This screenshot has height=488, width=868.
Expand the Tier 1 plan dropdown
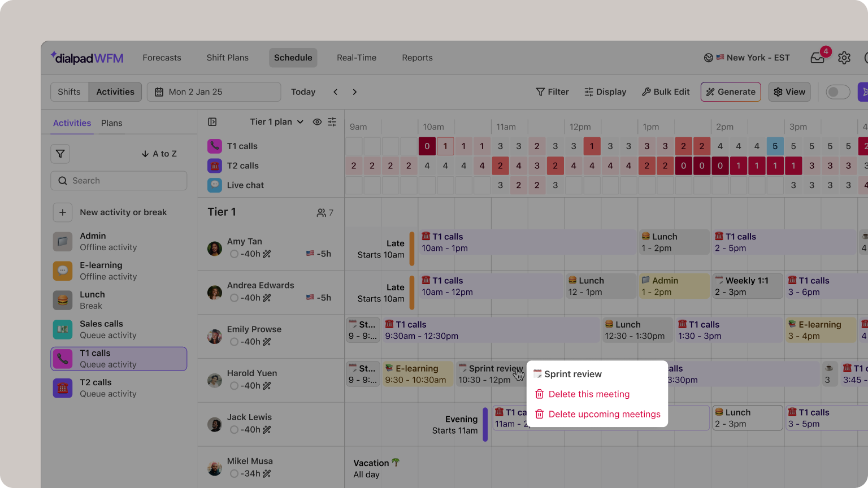[x=277, y=122]
